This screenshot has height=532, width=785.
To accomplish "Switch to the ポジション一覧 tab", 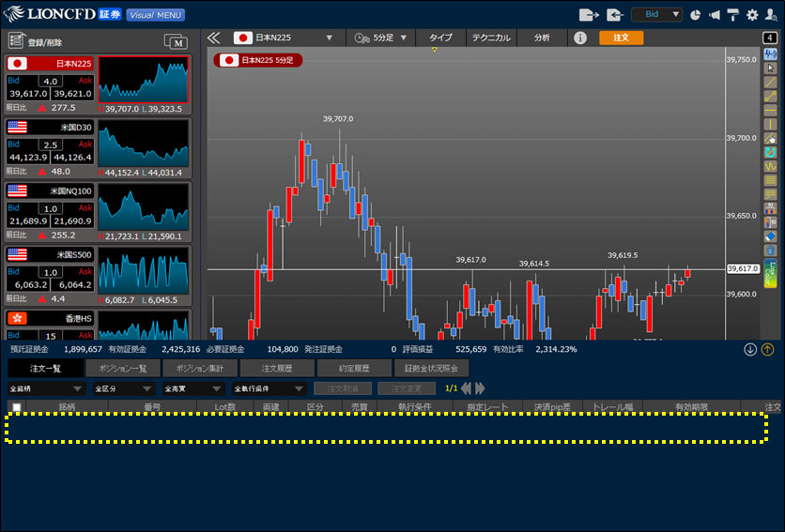I will (x=122, y=369).
